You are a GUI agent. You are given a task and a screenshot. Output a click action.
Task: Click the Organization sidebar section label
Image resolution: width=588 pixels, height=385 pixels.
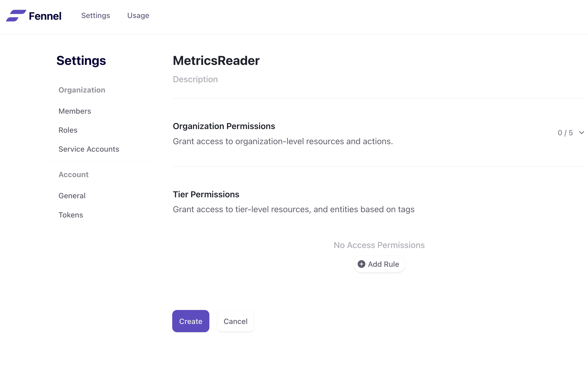pyautogui.click(x=82, y=90)
